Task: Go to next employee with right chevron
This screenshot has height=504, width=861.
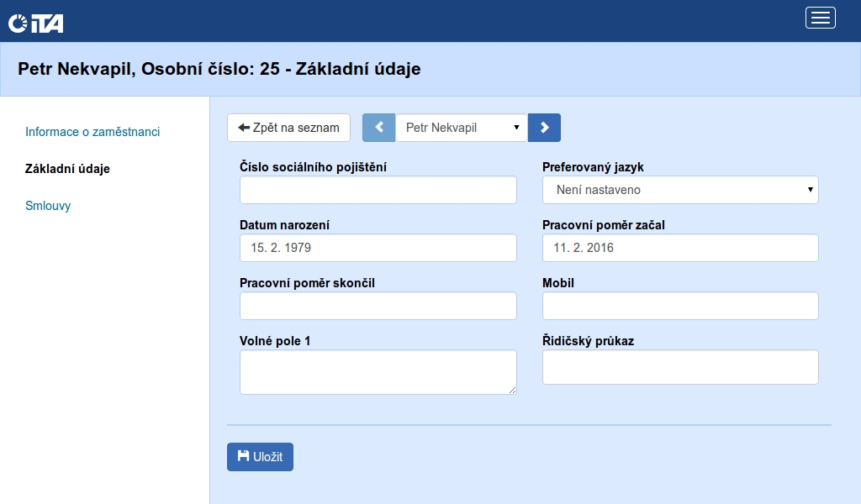Action: point(544,128)
